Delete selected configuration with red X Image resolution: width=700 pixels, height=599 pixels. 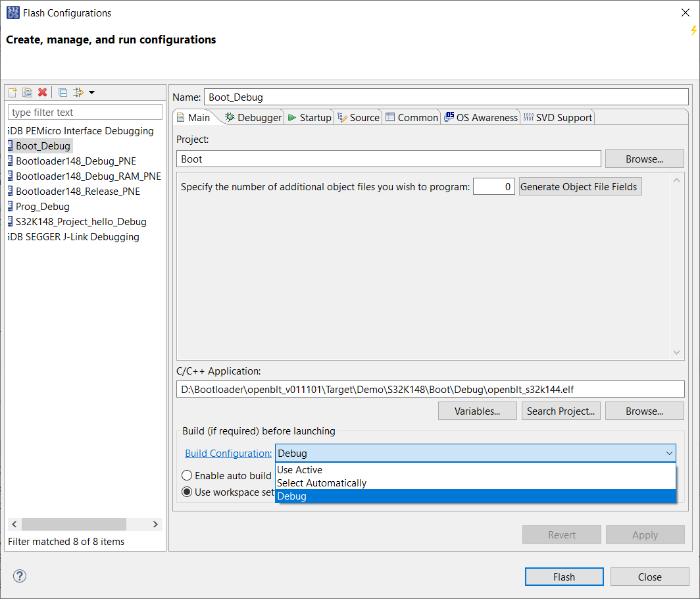(x=42, y=93)
